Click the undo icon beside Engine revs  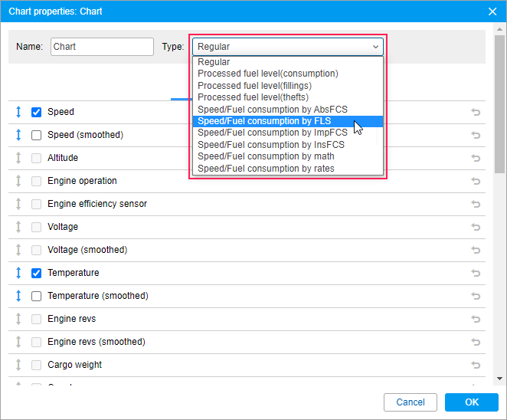(475, 319)
